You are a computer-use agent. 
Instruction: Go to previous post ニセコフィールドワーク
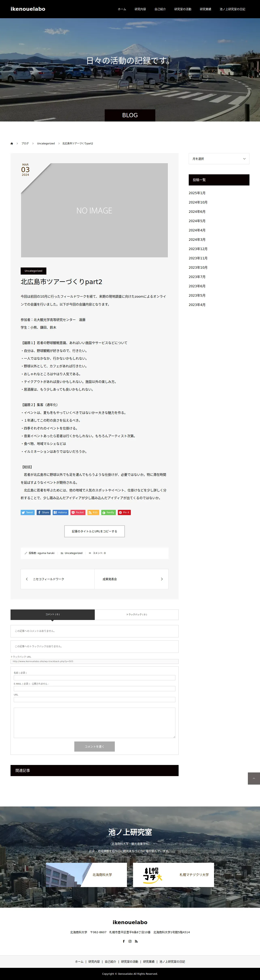(58, 579)
